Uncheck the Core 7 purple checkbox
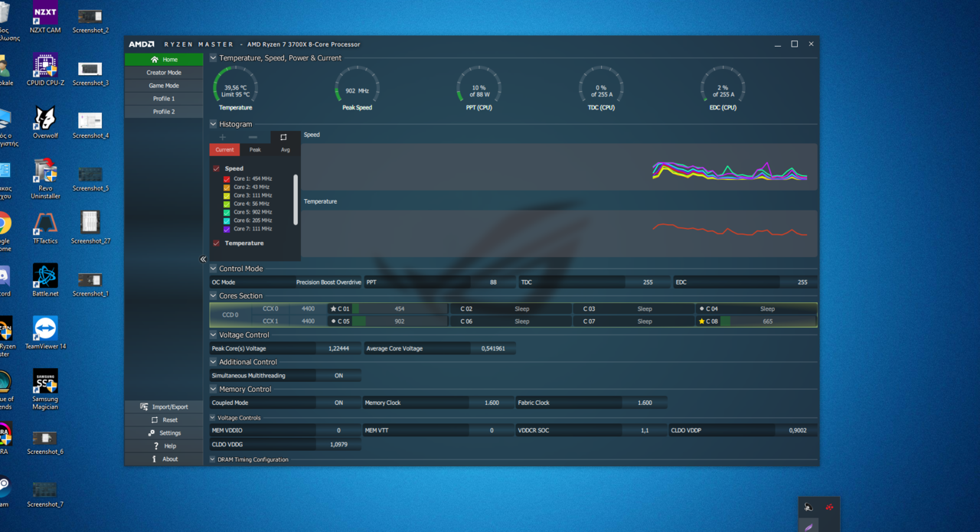The width and height of the screenshot is (980, 532). [x=227, y=229]
